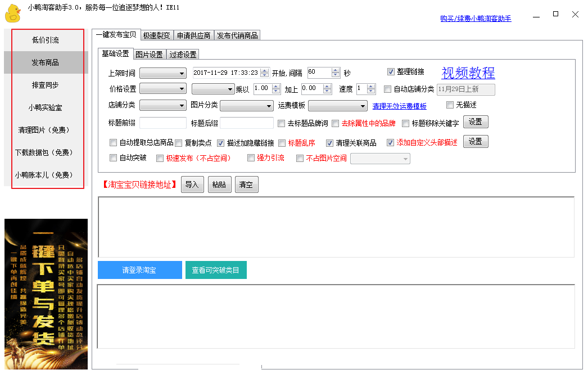Enable 标题乱序 option
The image size is (588, 374).
tap(282, 143)
